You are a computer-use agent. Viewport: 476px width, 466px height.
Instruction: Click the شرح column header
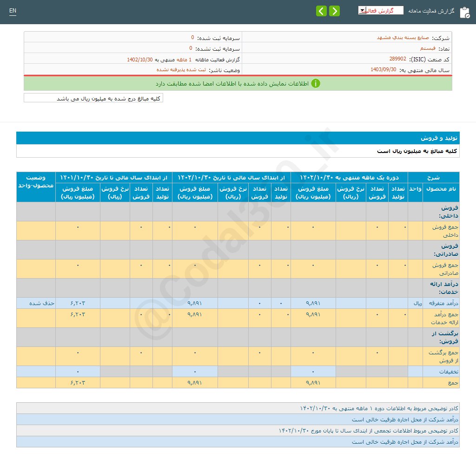pyautogui.click(x=433, y=178)
